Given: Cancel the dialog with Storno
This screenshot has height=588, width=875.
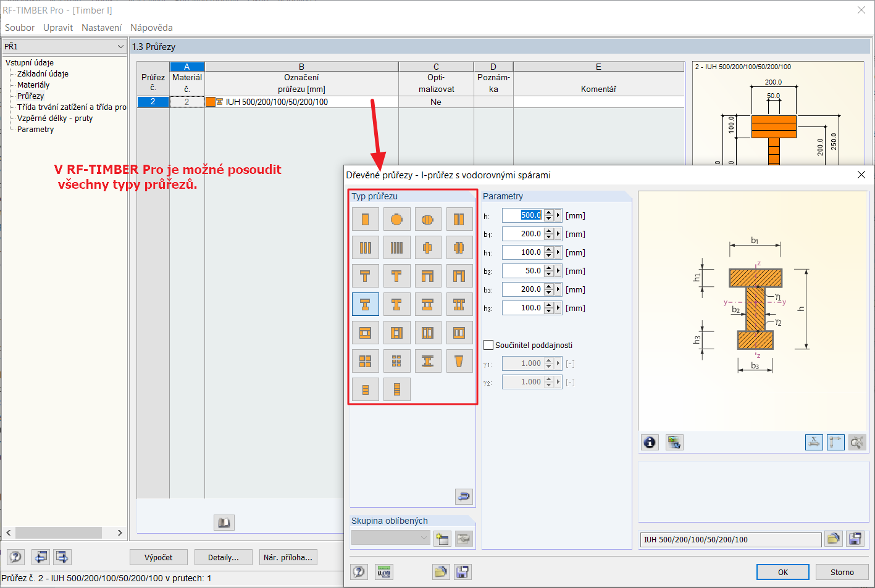Looking at the screenshot, I should pos(842,572).
